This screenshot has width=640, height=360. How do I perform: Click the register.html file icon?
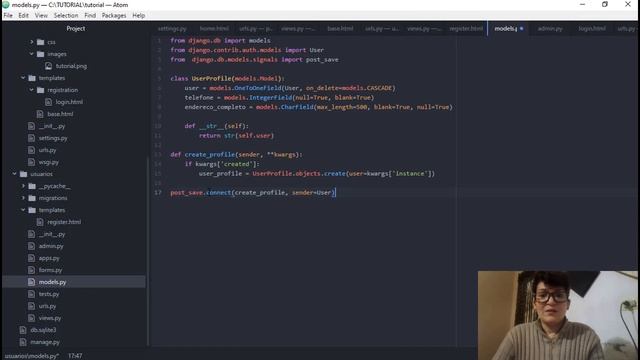point(40,222)
